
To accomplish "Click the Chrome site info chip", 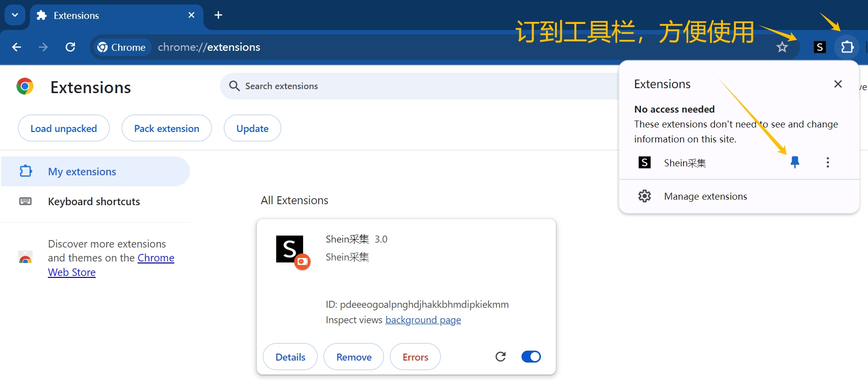I will click(x=122, y=47).
